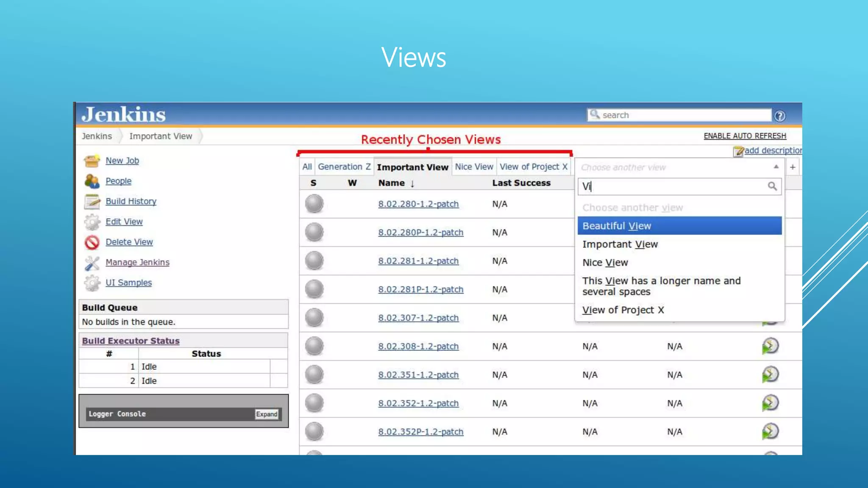868x488 pixels.
Task: Click magnifier icon in view filter box
Action: [772, 186]
